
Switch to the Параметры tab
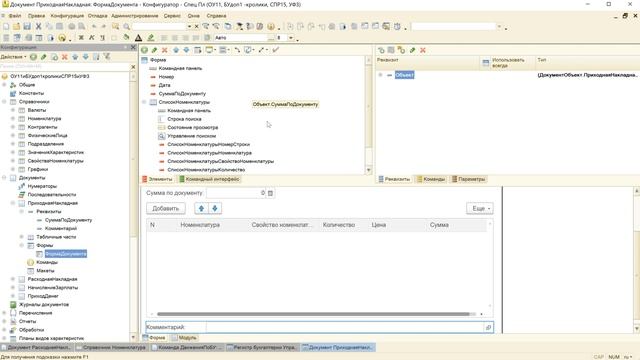[468, 179]
